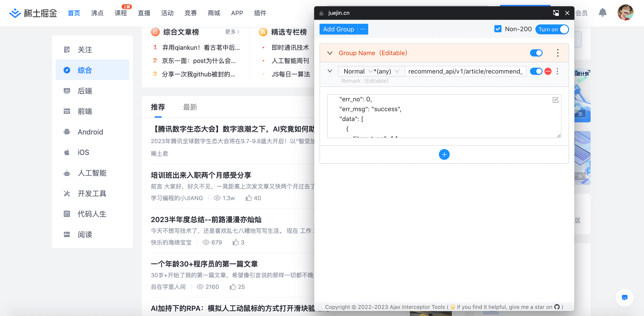Open the response editor edit icon
The width and height of the screenshot is (644, 316).
tap(555, 100)
